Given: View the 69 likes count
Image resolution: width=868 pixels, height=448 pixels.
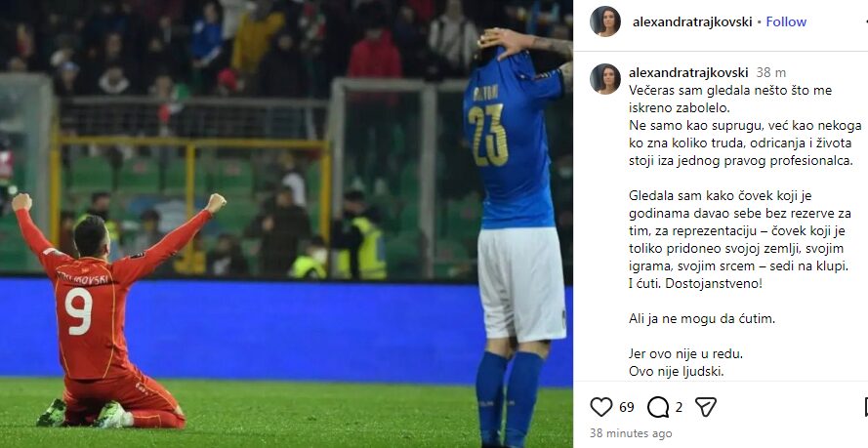Looking at the screenshot, I should click(x=627, y=407).
